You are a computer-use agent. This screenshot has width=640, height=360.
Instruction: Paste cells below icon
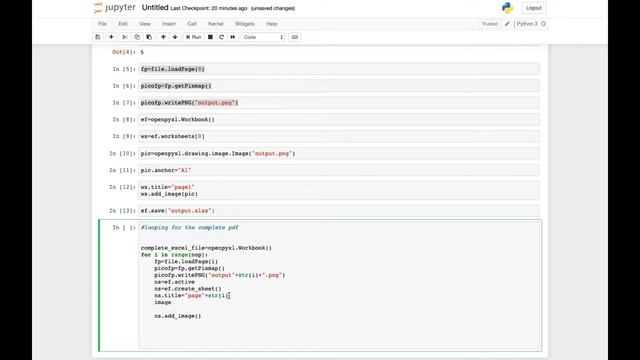[x=149, y=37]
